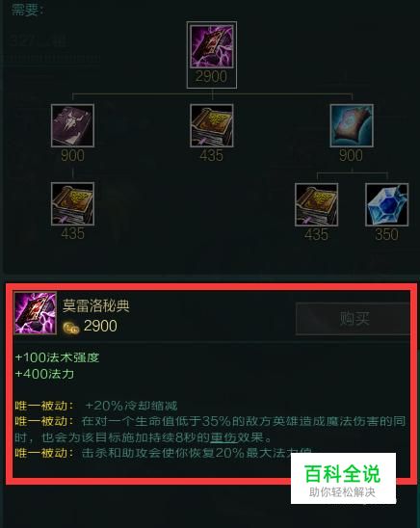Click the dark purple codex icon costing 900
The image size is (420, 528).
click(72, 125)
